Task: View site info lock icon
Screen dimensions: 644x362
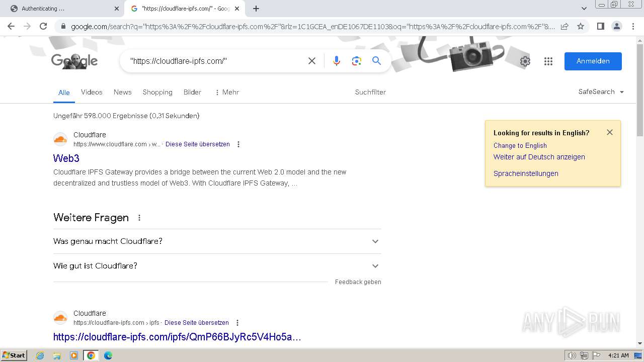Action: 62,27
